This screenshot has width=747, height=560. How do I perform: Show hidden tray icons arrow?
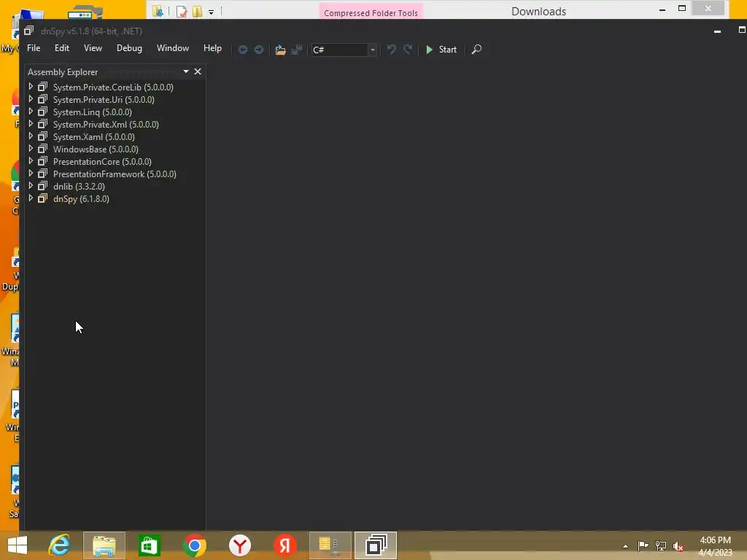[625, 546]
